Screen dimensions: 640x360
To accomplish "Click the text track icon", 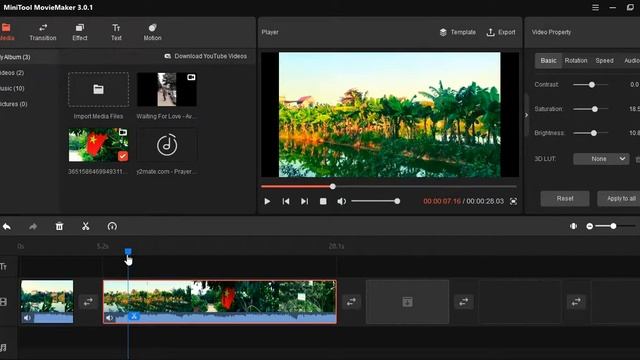I will (4, 267).
